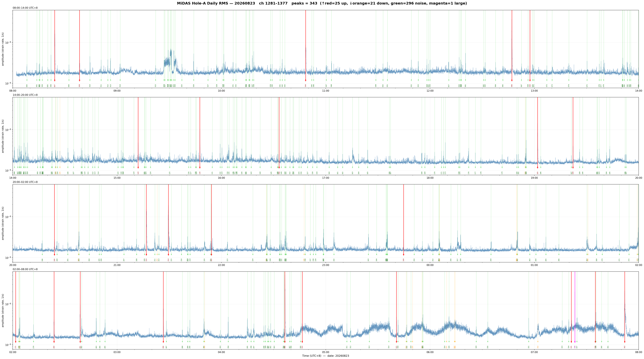Pick the red peak line labeled 044
The height and width of the screenshot is (359, 644).
tap(306, 45)
